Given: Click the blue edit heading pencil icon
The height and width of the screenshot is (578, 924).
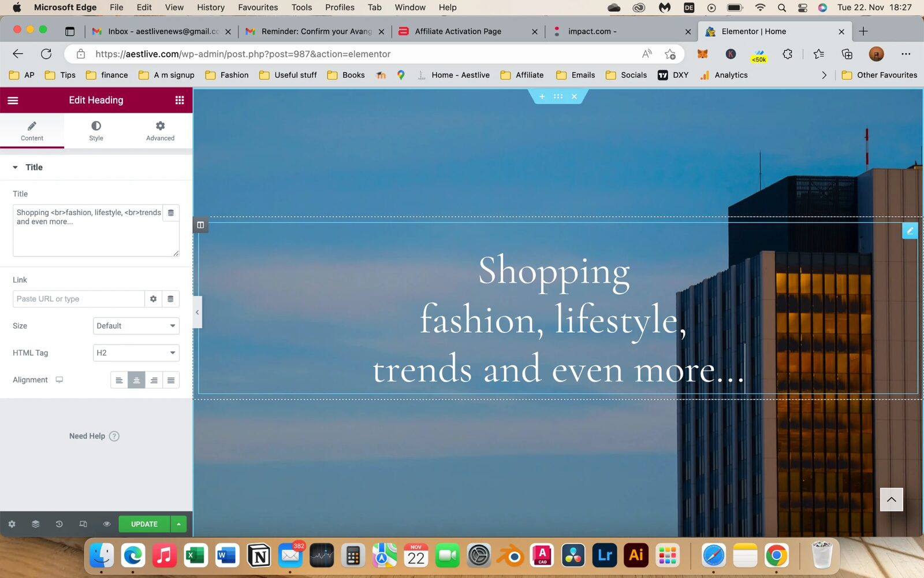Looking at the screenshot, I should tap(910, 230).
